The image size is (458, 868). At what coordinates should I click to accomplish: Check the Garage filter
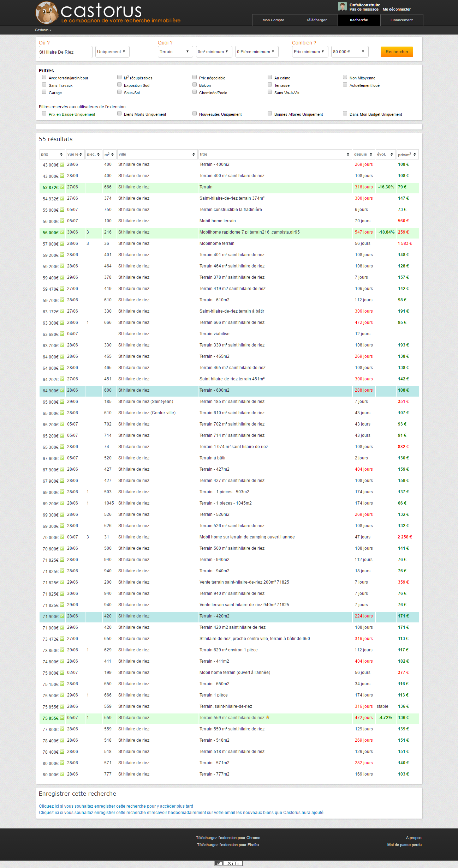(x=44, y=92)
